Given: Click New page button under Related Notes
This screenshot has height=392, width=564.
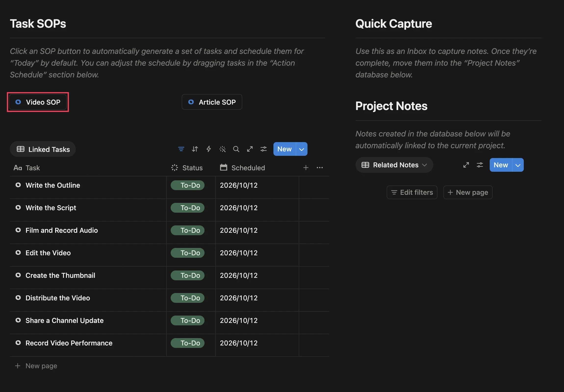Looking at the screenshot, I should [x=468, y=192].
